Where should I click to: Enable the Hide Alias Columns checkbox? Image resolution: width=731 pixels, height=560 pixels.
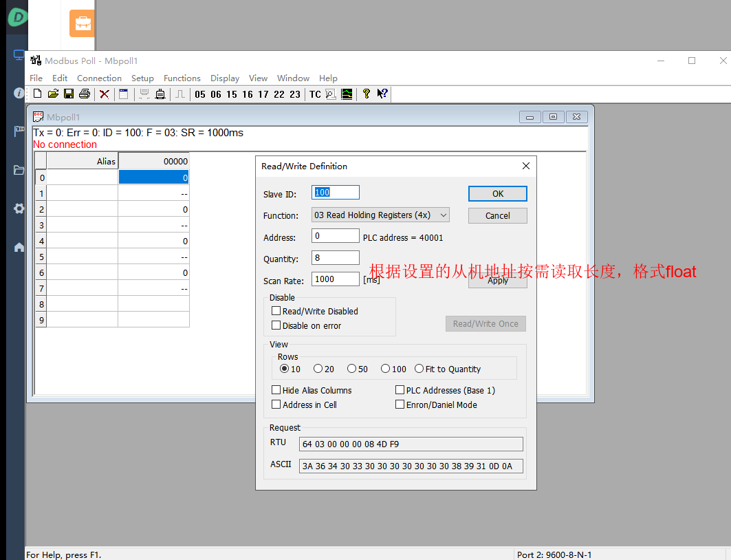click(276, 390)
